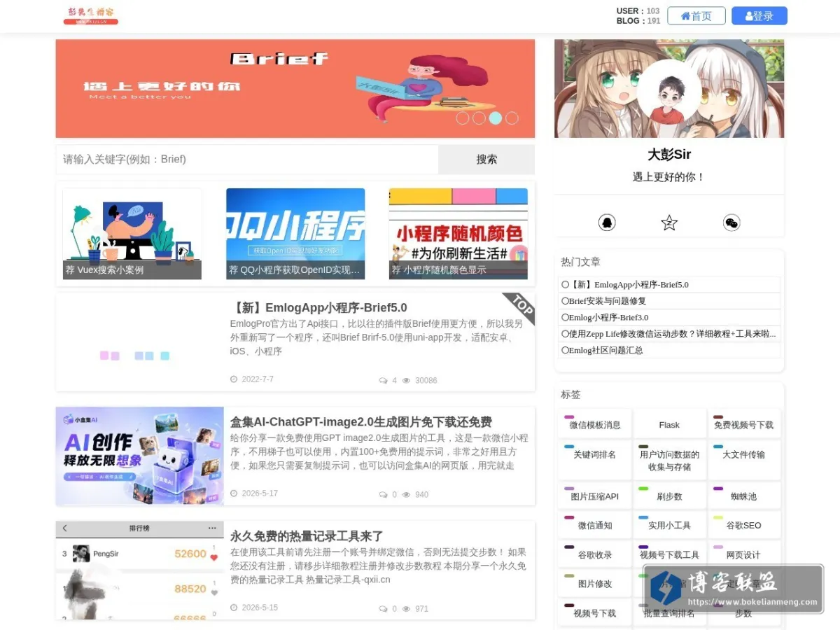Image resolution: width=840 pixels, height=630 pixels.
Task: Select the second carousel dot indicator
Action: pos(479,118)
